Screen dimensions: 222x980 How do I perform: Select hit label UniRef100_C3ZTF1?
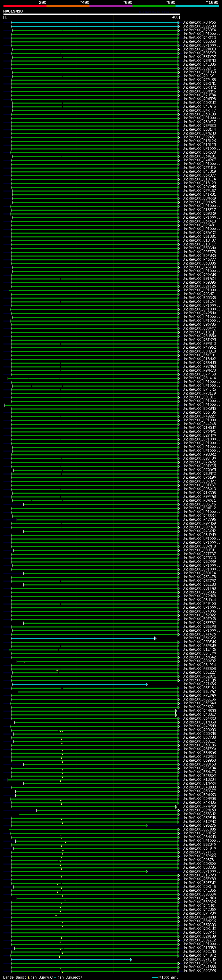point(199,68)
